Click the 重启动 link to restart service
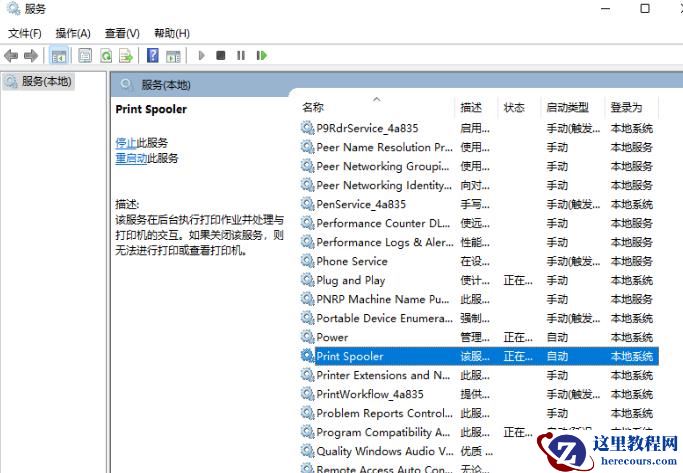Viewport: 683px width, 473px height. coord(131,158)
